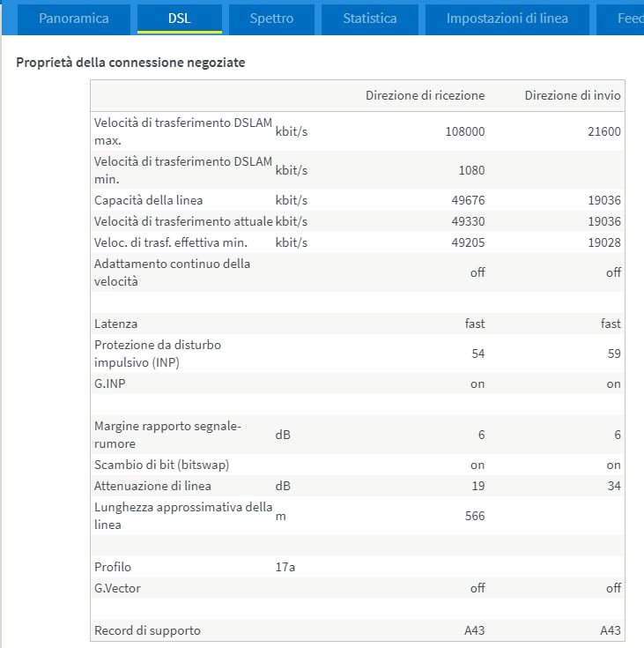This screenshot has height=648, width=644.
Task: Select the line length value 566
Action: coord(475,516)
